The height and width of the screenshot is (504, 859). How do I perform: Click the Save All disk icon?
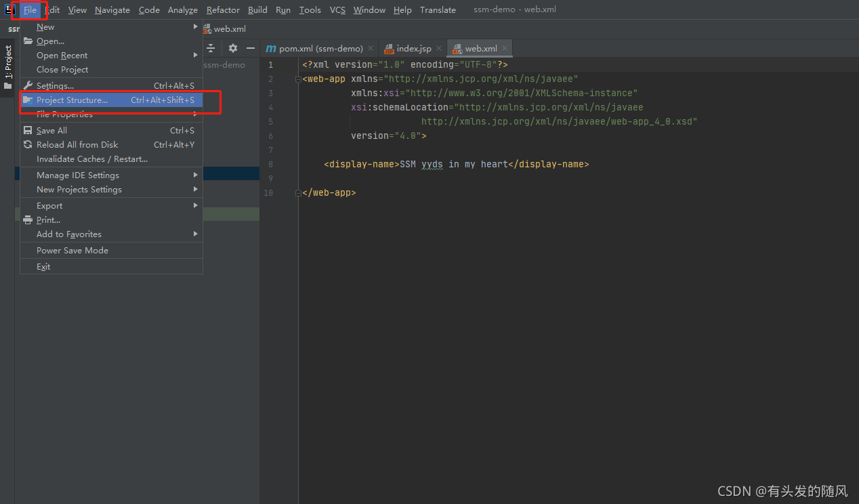28,131
